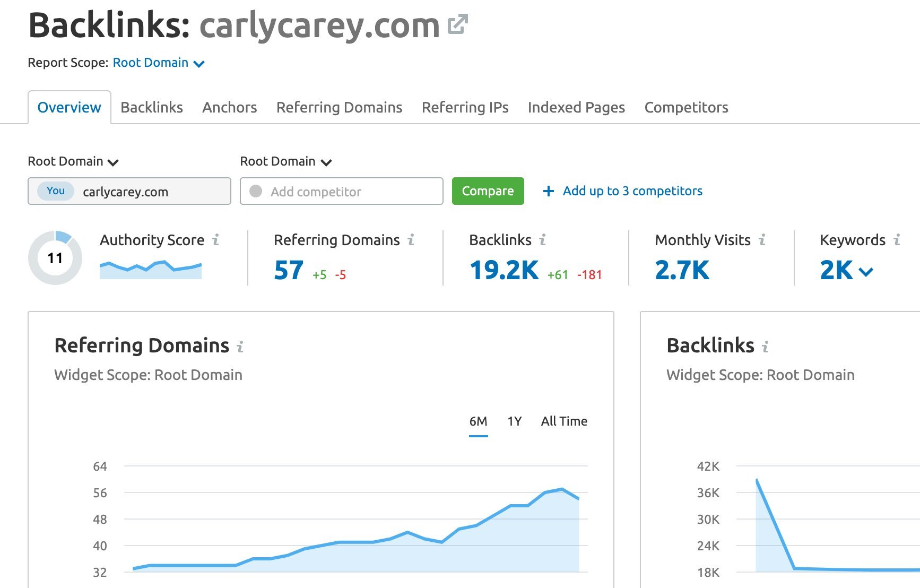Screen dimensions: 920x588
Task: Expand the Report Scope Root Domain dropdown
Action: [x=159, y=63]
